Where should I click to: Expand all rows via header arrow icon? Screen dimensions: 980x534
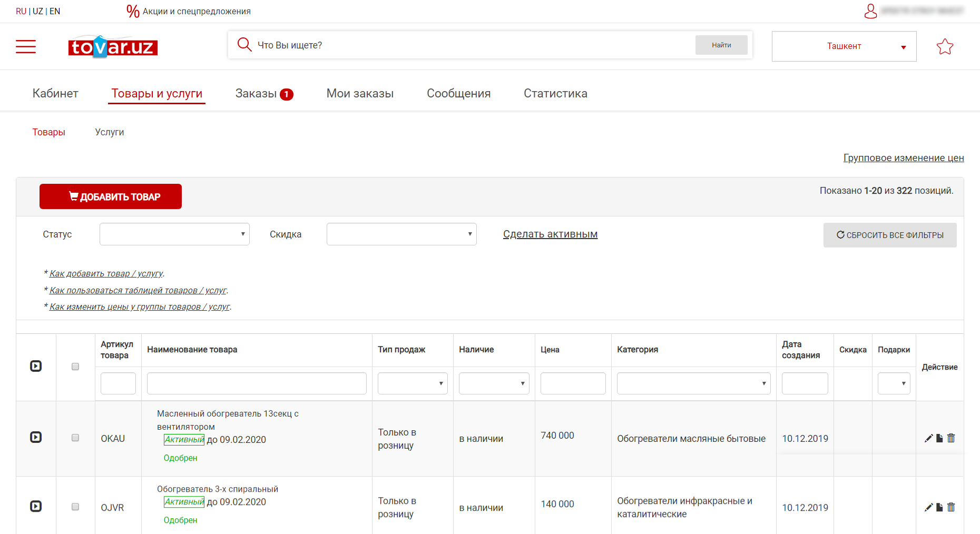tap(36, 366)
